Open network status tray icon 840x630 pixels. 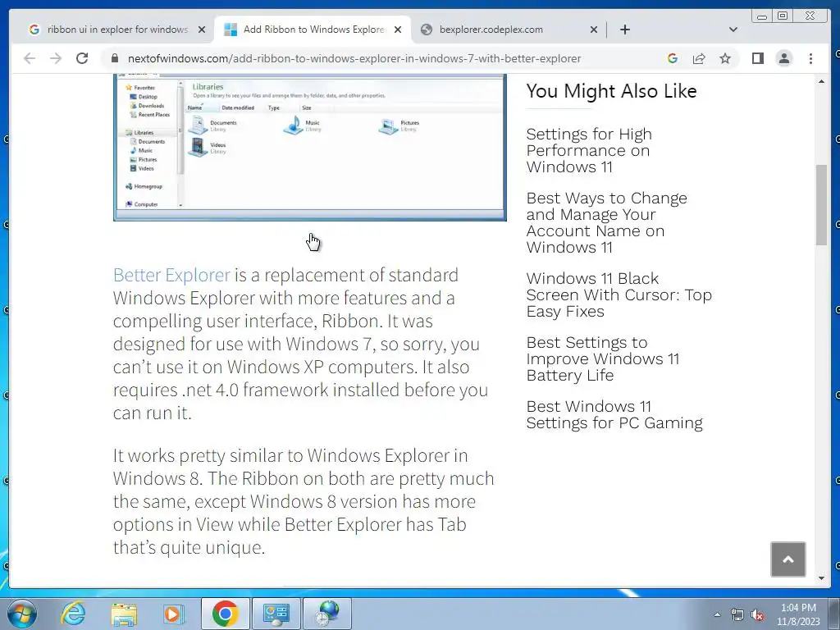click(x=737, y=614)
